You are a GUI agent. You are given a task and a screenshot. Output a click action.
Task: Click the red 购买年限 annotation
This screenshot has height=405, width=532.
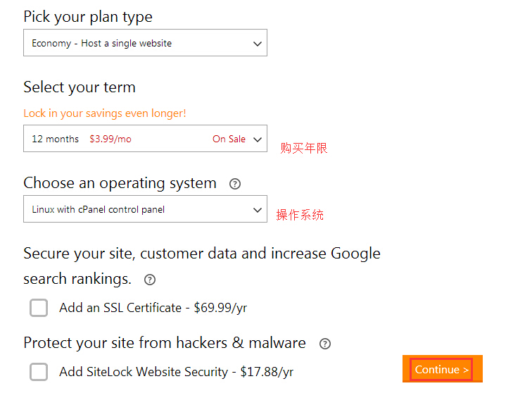(304, 148)
